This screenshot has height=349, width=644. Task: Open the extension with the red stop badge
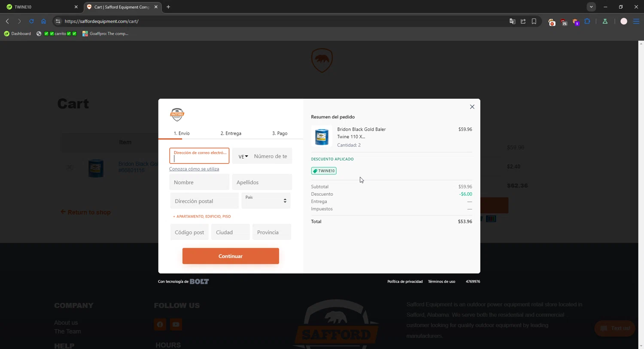click(552, 21)
